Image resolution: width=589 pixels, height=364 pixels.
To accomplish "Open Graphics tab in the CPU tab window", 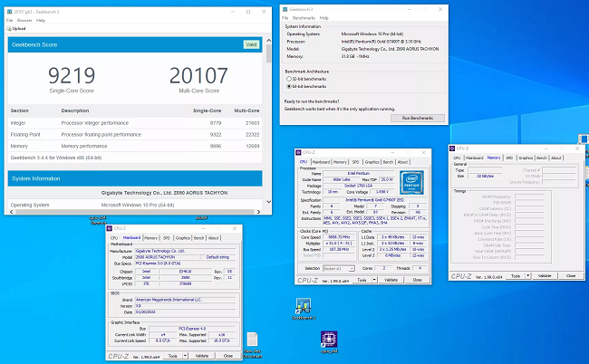I will (372, 162).
